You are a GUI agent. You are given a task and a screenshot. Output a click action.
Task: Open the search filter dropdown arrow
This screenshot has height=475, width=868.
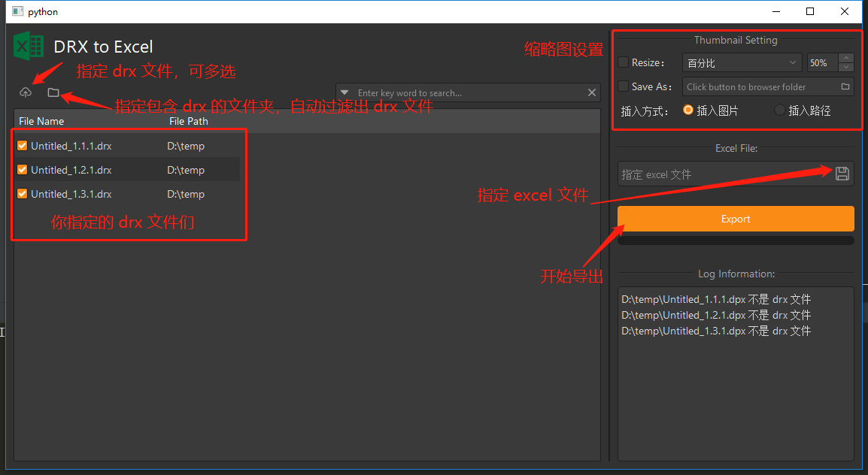[x=344, y=92]
